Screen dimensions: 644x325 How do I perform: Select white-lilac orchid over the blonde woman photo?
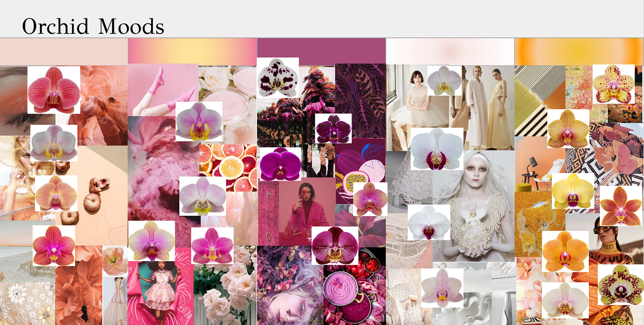pos(54,143)
